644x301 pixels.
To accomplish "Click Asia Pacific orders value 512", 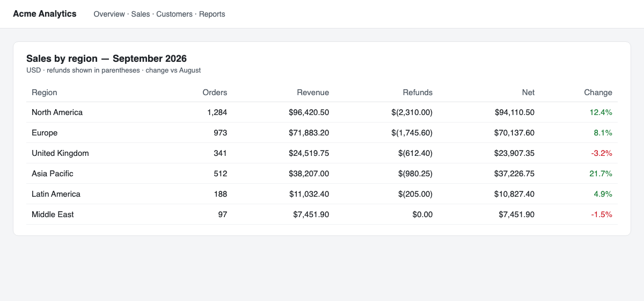I will click(220, 174).
